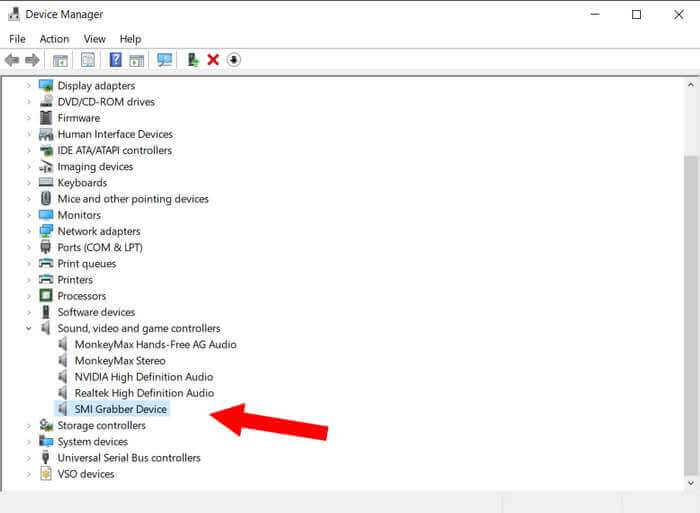The height and width of the screenshot is (513, 700).
Task: Select the Software devices label
Action: point(96,312)
